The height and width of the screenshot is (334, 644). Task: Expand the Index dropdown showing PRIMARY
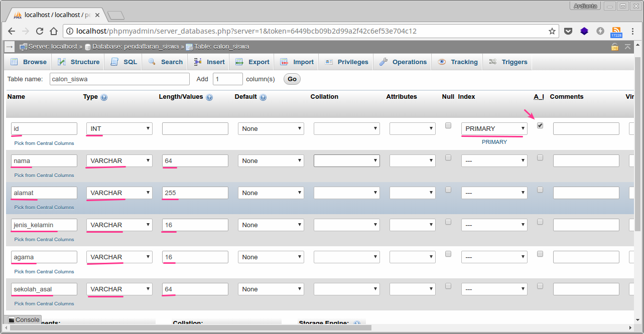494,129
